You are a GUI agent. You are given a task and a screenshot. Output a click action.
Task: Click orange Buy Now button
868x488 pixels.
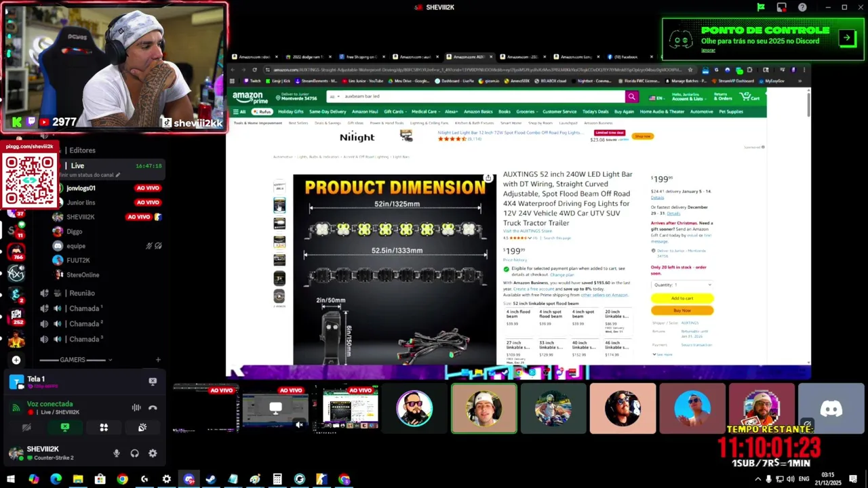(x=682, y=310)
